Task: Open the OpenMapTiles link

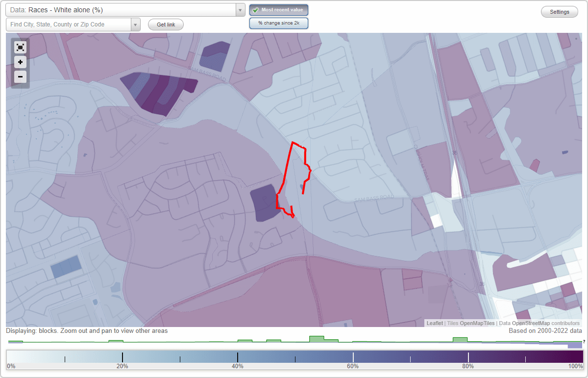Action: (x=477, y=323)
